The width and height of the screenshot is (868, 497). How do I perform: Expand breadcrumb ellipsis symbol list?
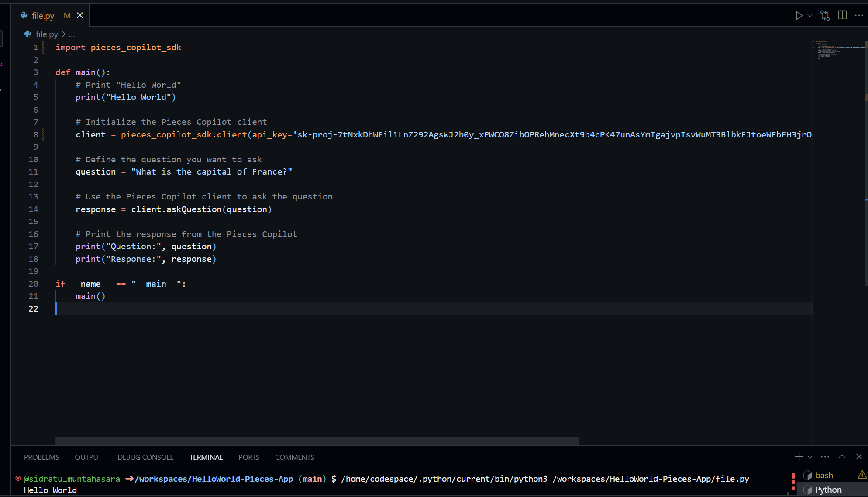tap(72, 34)
